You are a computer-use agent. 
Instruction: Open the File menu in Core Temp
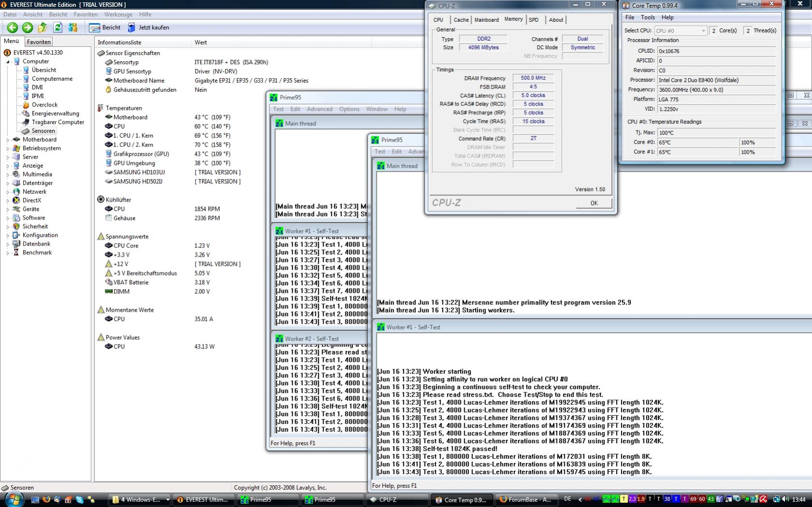tap(630, 17)
